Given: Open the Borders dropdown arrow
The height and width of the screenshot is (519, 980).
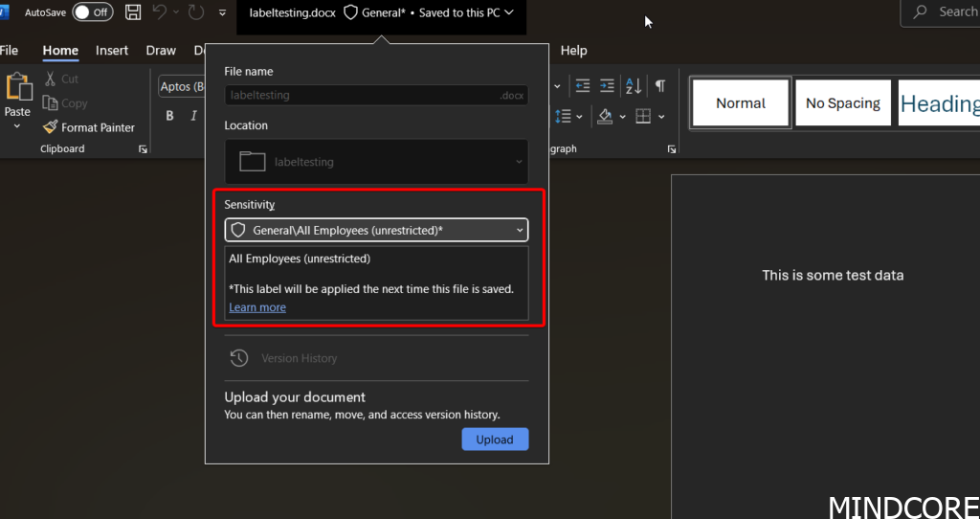Looking at the screenshot, I should (x=662, y=116).
